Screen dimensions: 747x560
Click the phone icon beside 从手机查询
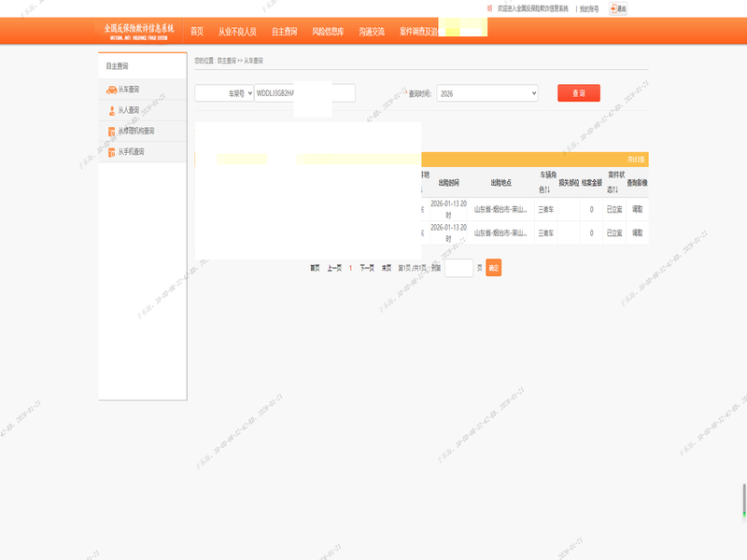(x=111, y=152)
